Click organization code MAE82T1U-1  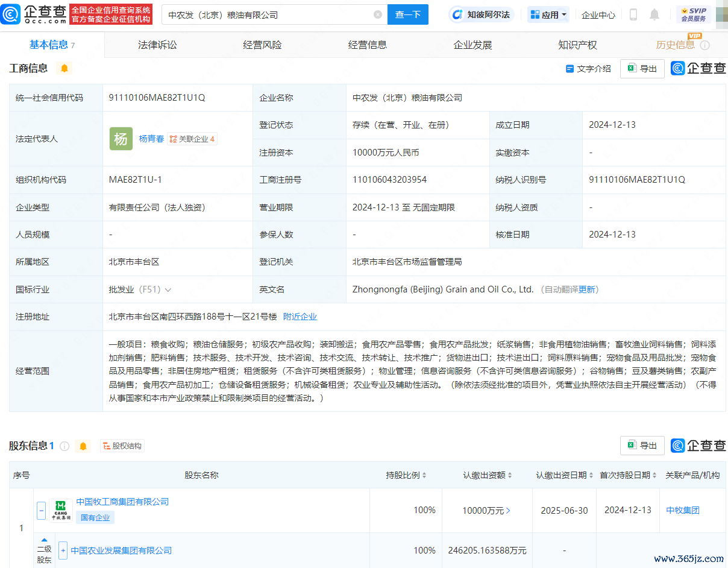pos(136,180)
